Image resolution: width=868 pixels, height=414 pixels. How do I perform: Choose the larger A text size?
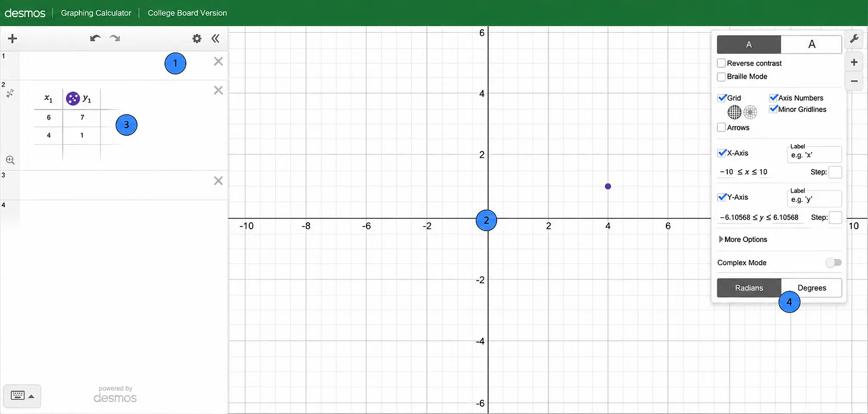[811, 45]
